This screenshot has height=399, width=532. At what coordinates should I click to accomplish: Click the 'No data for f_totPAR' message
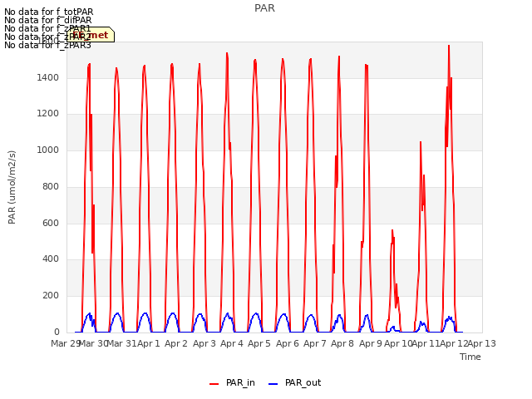49,12
